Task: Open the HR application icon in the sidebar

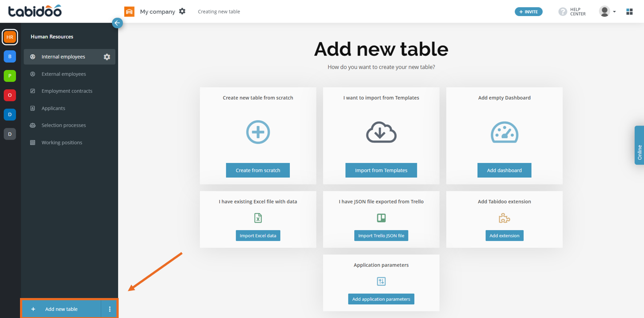Action: (10, 37)
